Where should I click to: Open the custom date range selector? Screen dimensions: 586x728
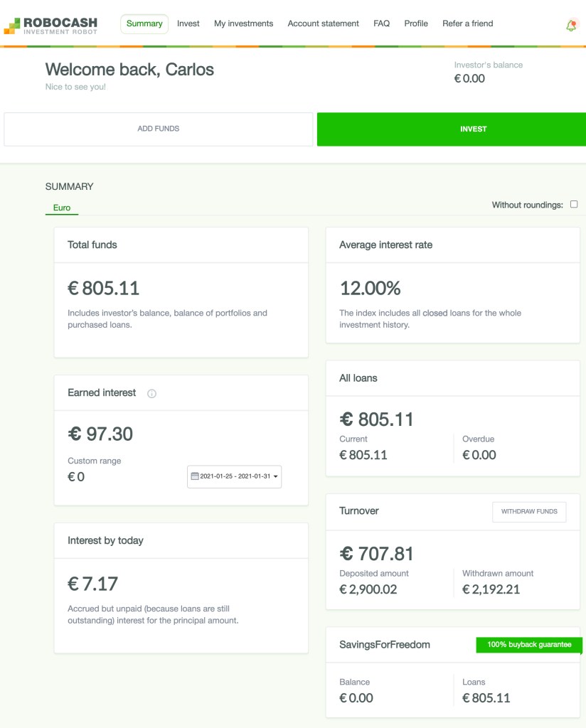tap(235, 477)
